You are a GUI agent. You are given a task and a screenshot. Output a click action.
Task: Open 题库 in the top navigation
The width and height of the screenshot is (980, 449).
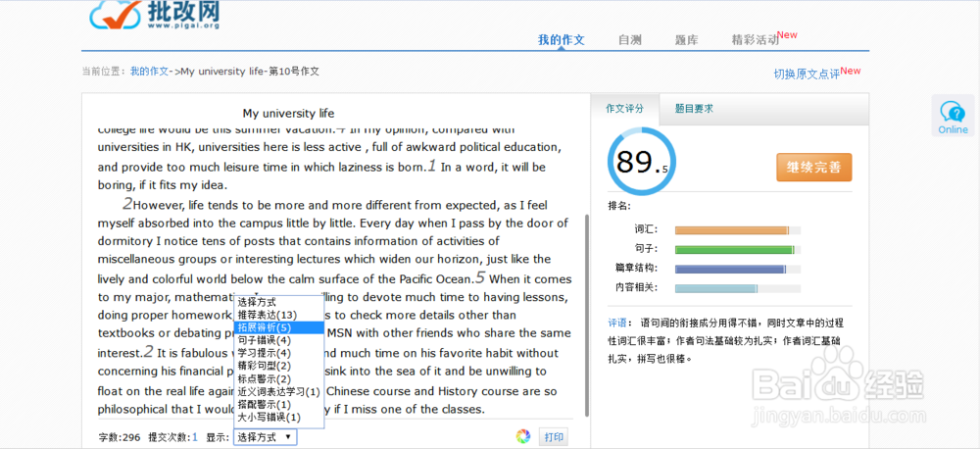(686, 40)
